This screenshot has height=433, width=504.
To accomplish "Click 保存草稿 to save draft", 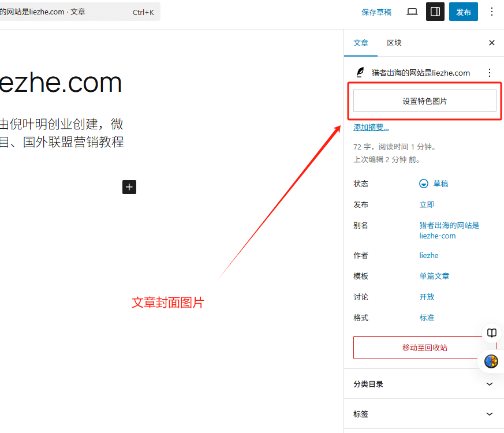I will [x=376, y=12].
